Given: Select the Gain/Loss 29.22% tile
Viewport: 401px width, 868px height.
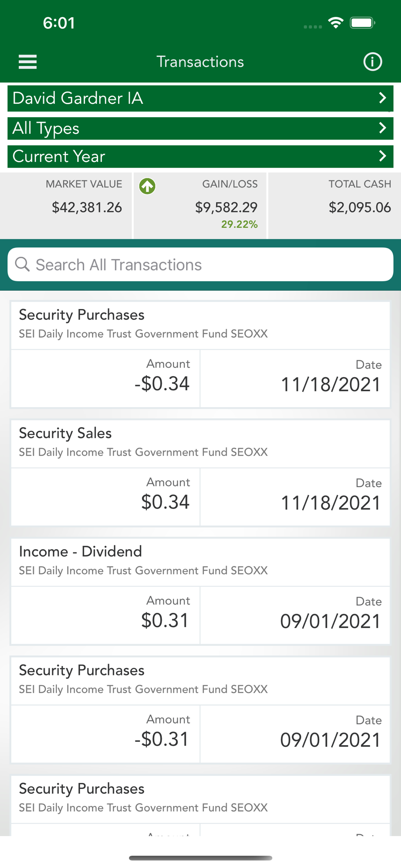Looking at the screenshot, I should point(200,205).
